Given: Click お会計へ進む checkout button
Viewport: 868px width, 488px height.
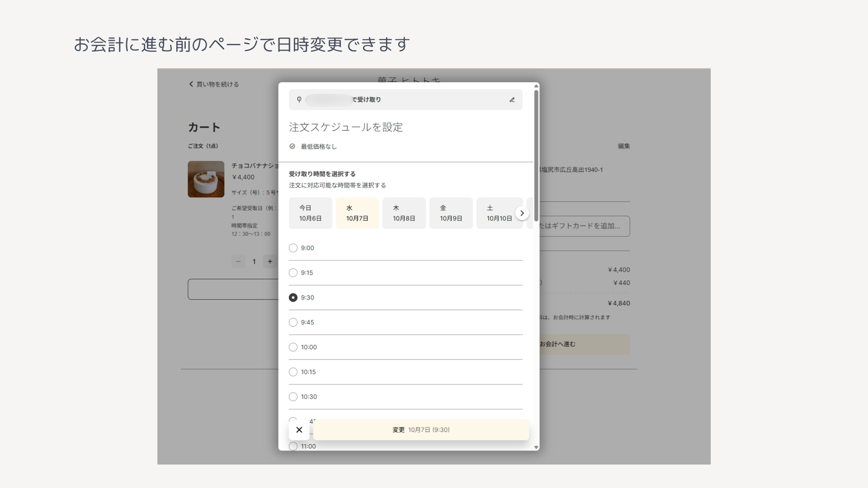Looking at the screenshot, I should [x=585, y=344].
